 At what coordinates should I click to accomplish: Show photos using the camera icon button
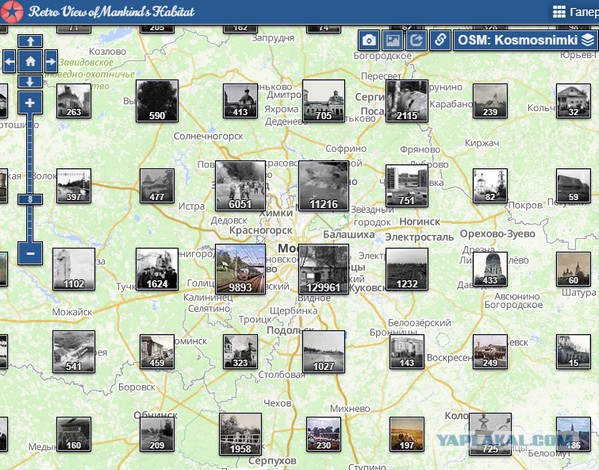pyautogui.click(x=369, y=40)
